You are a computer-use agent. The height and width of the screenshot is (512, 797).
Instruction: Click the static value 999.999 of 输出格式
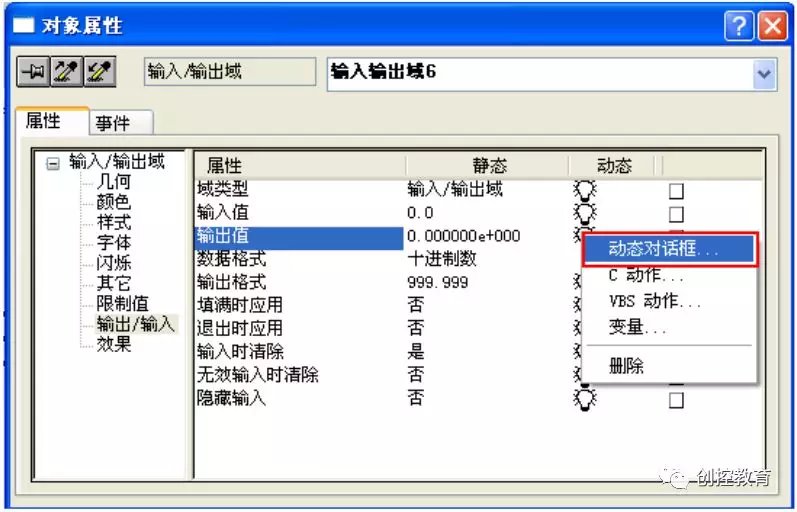click(x=438, y=282)
